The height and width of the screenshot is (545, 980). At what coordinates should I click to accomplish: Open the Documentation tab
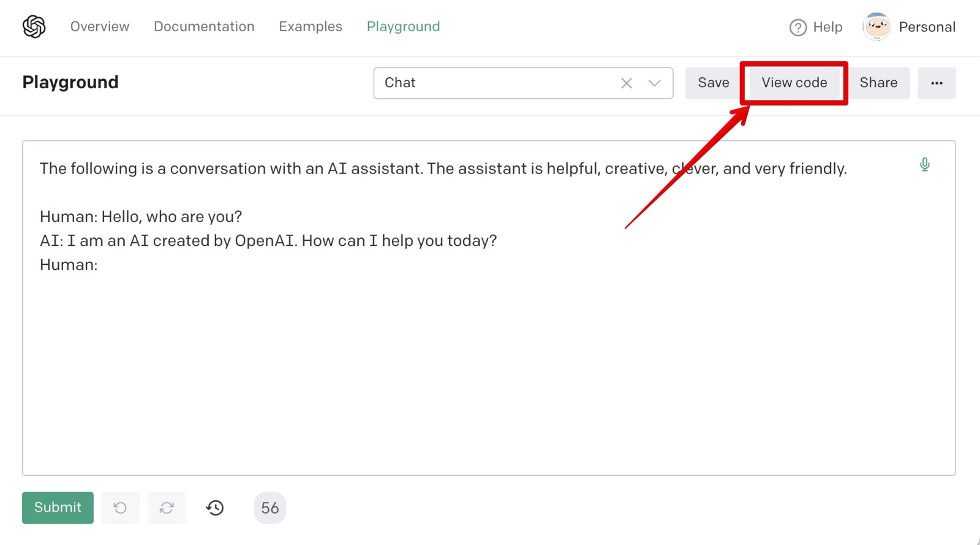click(204, 27)
